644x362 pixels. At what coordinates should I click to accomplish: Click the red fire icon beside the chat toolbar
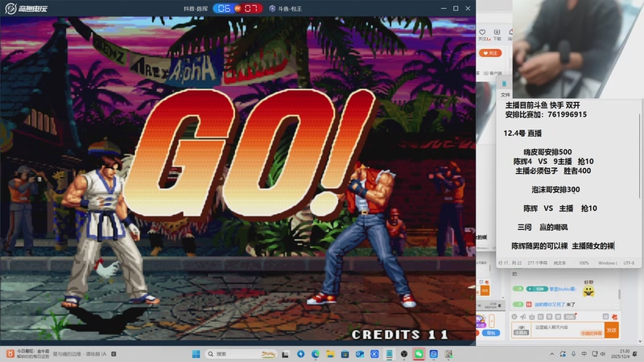click(x=614, y=317)
